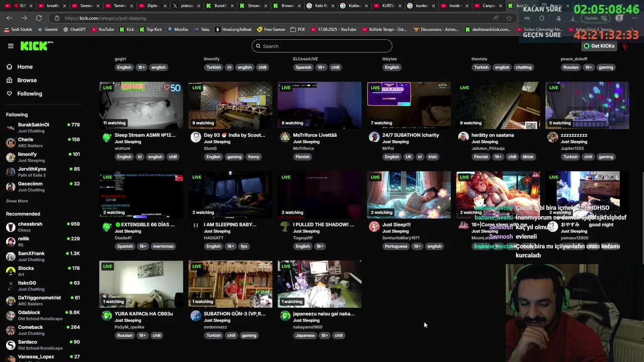Screen dimensions: 644x362
Task: Click DaTriggonometrist avatar in Recommended
Action: click(11, 301)
